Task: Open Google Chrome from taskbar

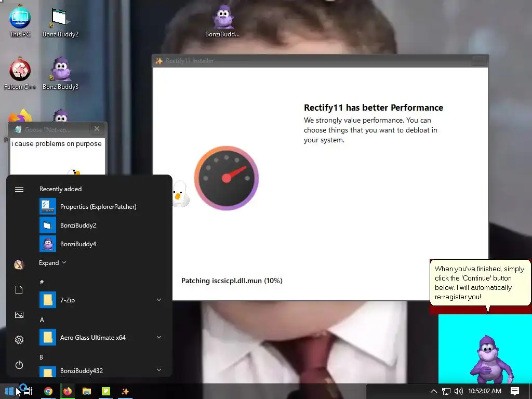Action: tap(48, 391)
